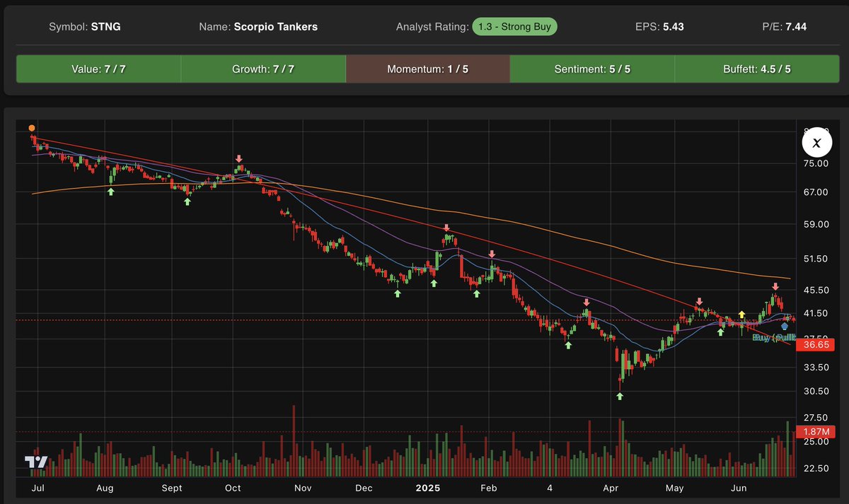The width and height of the screenshot is (849, 504).
Task: Click the 1.3 - Strong Buy rating badge
Action: (515, 27)
